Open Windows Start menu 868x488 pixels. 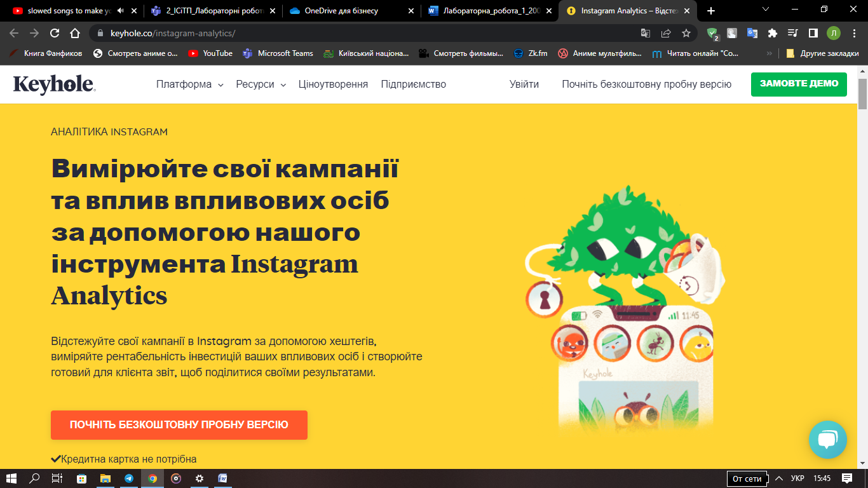[11, 478]
